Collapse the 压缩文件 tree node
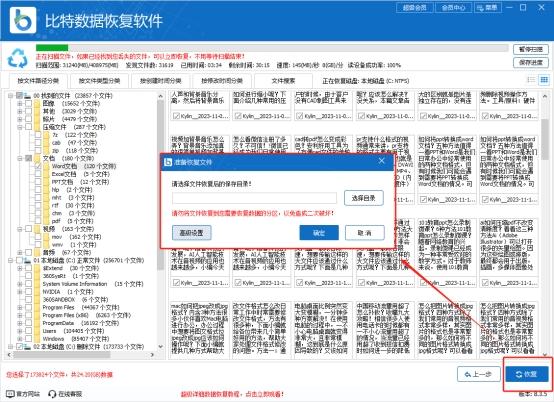554x402 pixels. pos(20,127)
